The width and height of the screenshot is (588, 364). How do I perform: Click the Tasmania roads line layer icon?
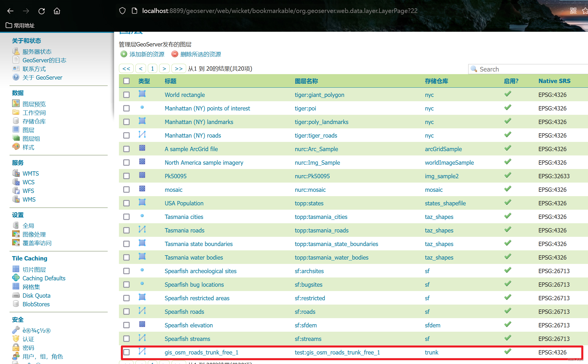(x=142, y=230)
